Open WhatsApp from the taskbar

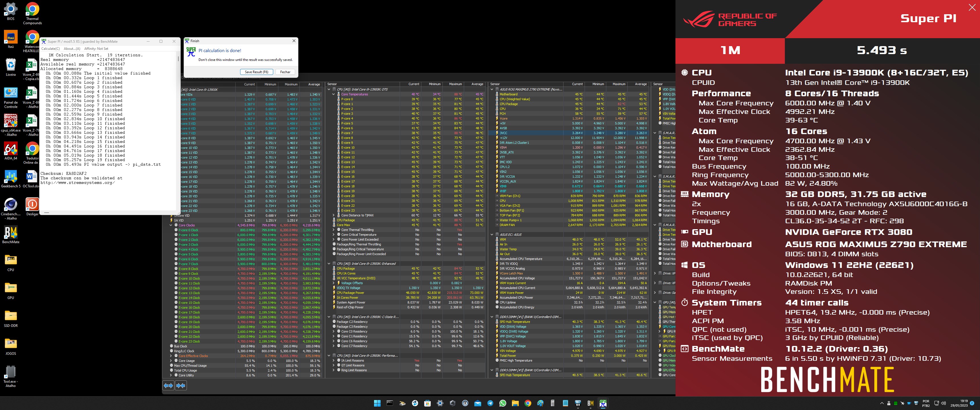pos(503,403)
